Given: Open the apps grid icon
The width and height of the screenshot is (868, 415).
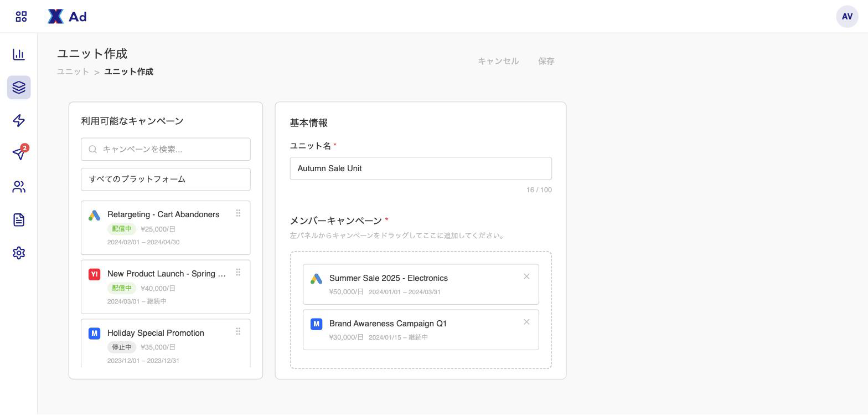Looking at the screenshot, I should click(x=21, y=17).
